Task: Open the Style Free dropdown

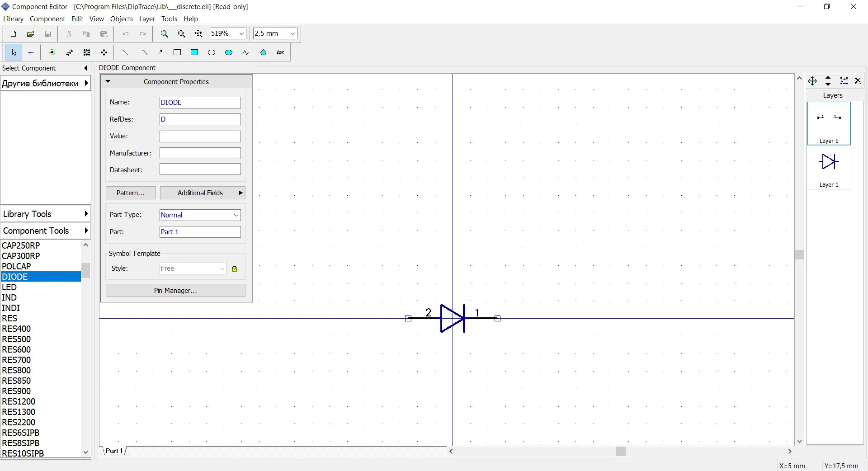Action: [222, 269]
